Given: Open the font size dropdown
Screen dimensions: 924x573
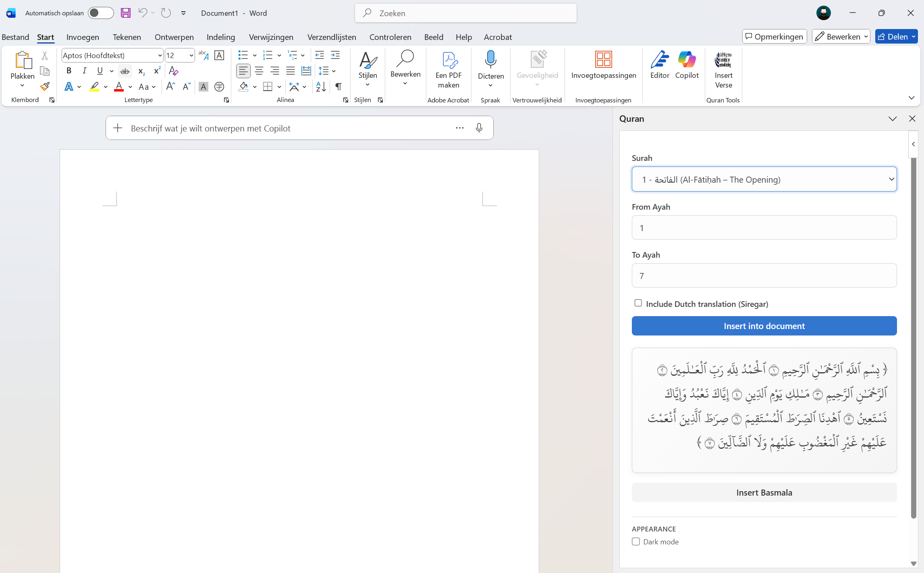Looking at the screenshot, I should [x=191, y=56].
